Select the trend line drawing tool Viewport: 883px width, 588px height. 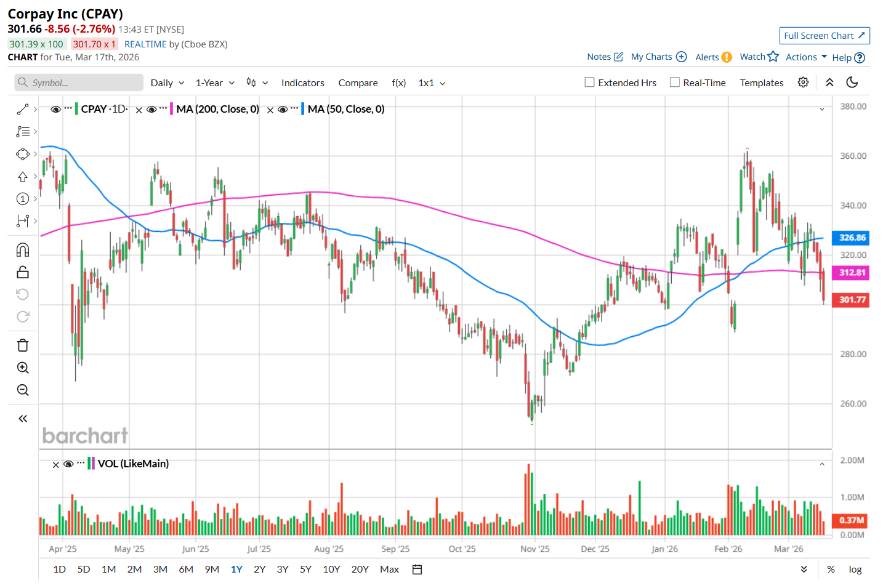pyautogui.click(x=23, y=109)
